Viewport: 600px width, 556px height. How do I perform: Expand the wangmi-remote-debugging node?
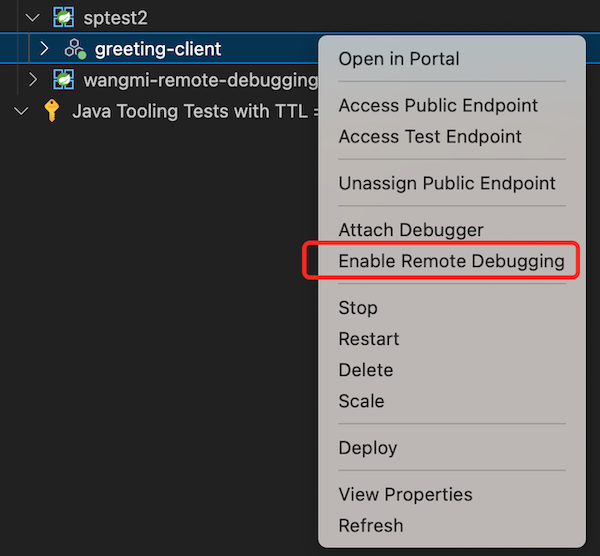[x=33, y=79]
